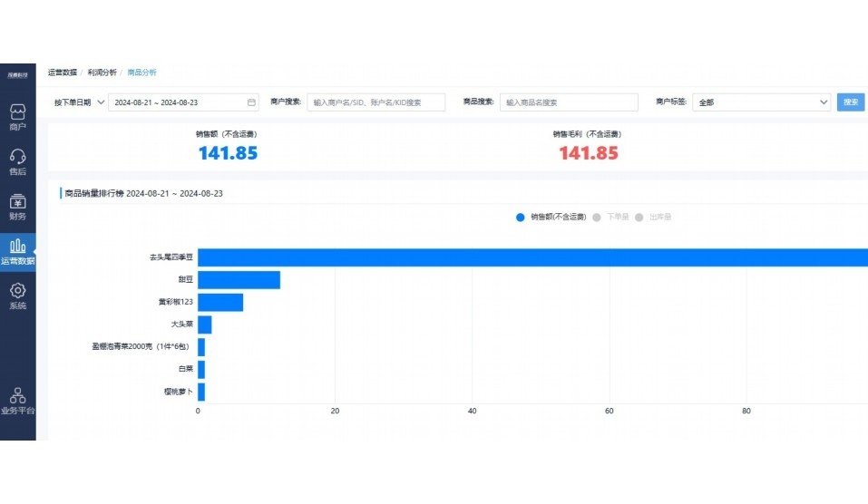Screen dimensions: 868x504
Task: Go to 财务 finance section
Action: (x=17, y=207)
